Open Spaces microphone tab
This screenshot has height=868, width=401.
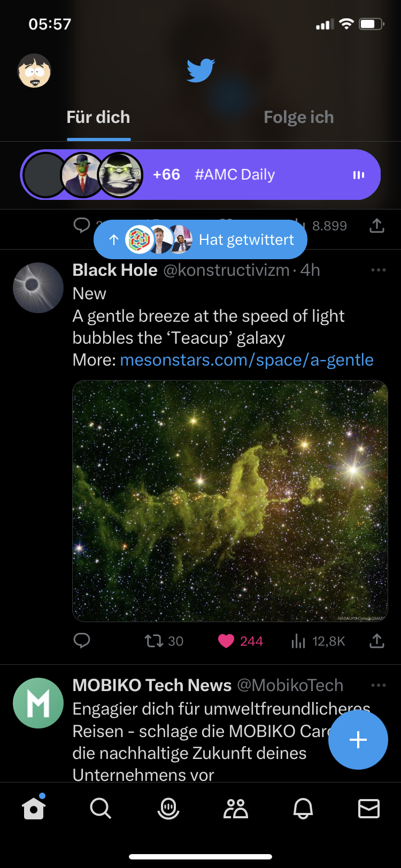coord(168,809)
